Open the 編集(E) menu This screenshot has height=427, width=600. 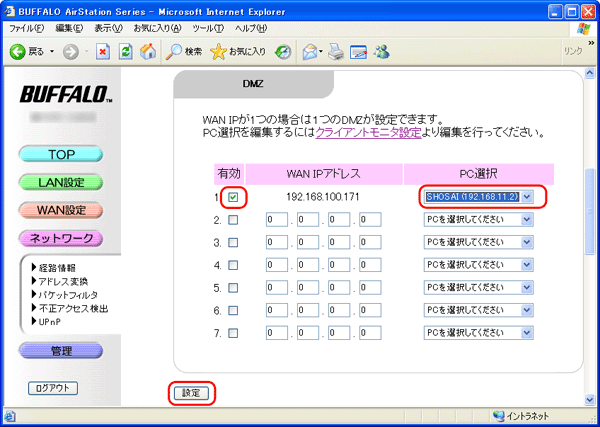69,29
